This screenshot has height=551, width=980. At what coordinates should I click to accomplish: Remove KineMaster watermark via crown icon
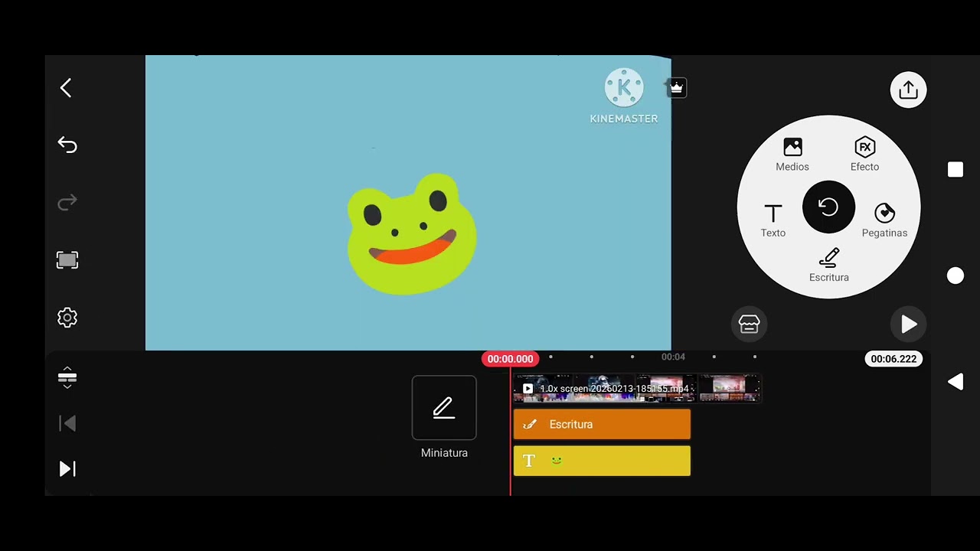click(676, 88)
